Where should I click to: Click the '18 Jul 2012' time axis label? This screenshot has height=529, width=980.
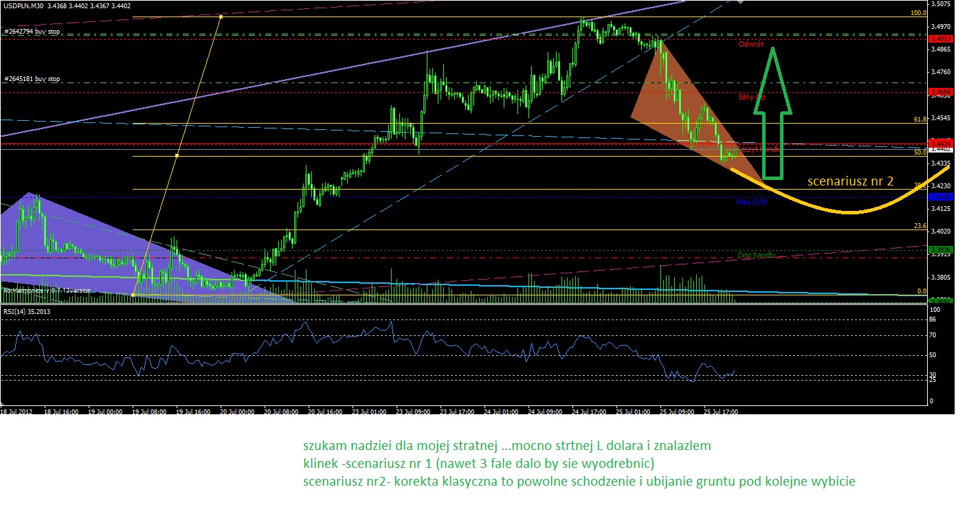pos(16,412)
